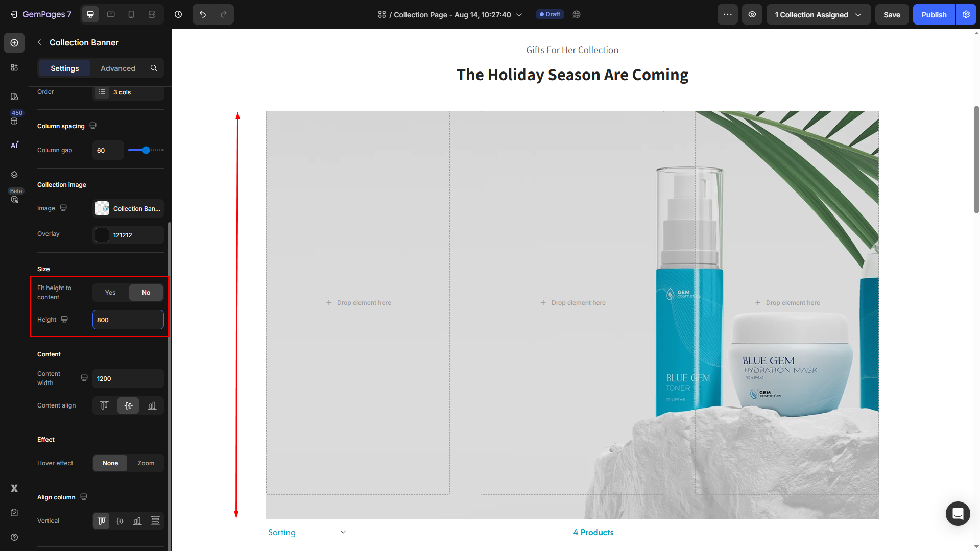Open the add element plus icon

click(x=14, y=43)
